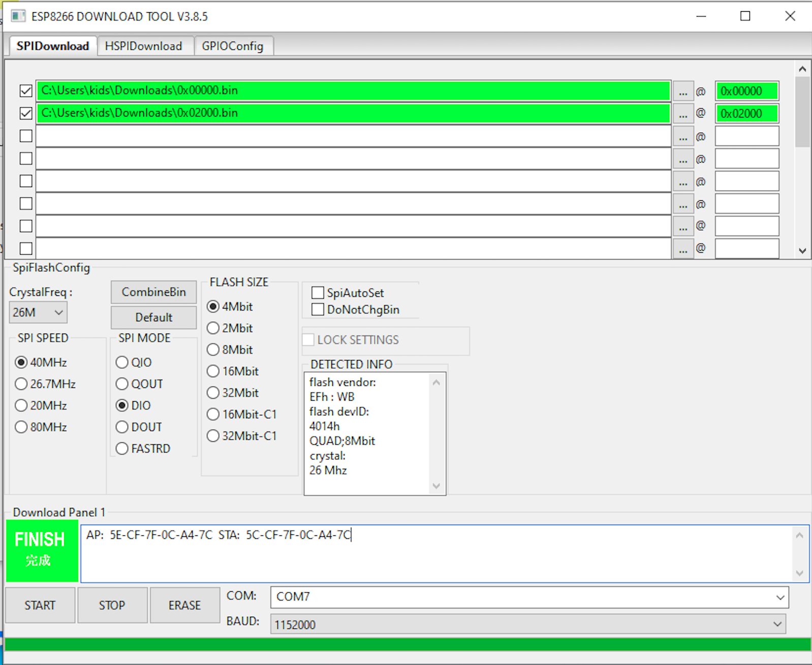
Task: Click scroll-down arrow of file list scrollbar
Action: pos(802,251)
